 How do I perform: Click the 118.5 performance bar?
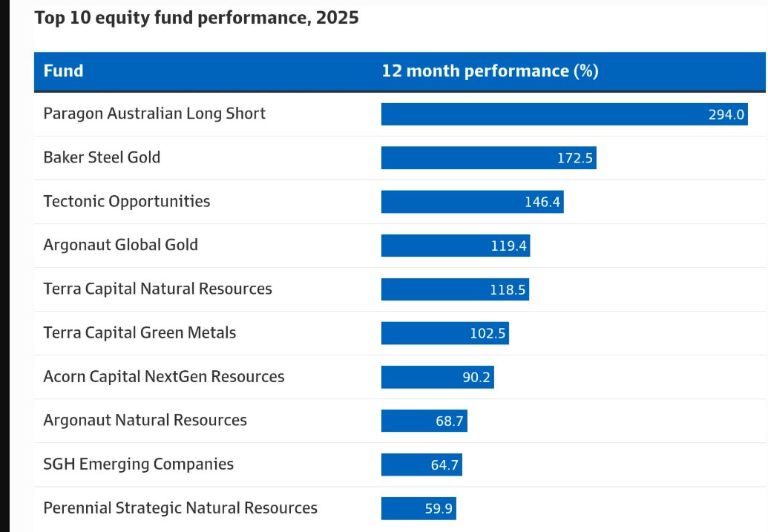[455, 289]
